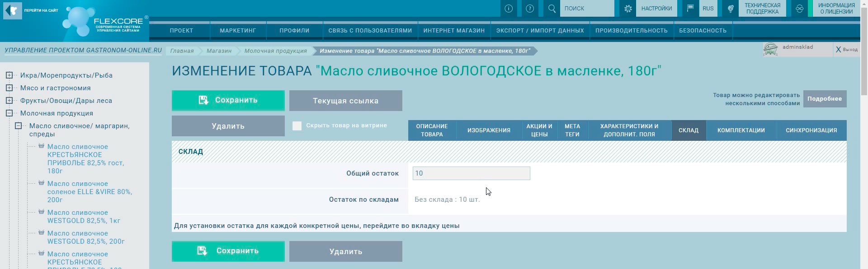The width and height of the screenshot is (868, 269).
Task: Switch to the СИНХРОНИЗАЦИЯ tab
Action: tap(811, 130)
